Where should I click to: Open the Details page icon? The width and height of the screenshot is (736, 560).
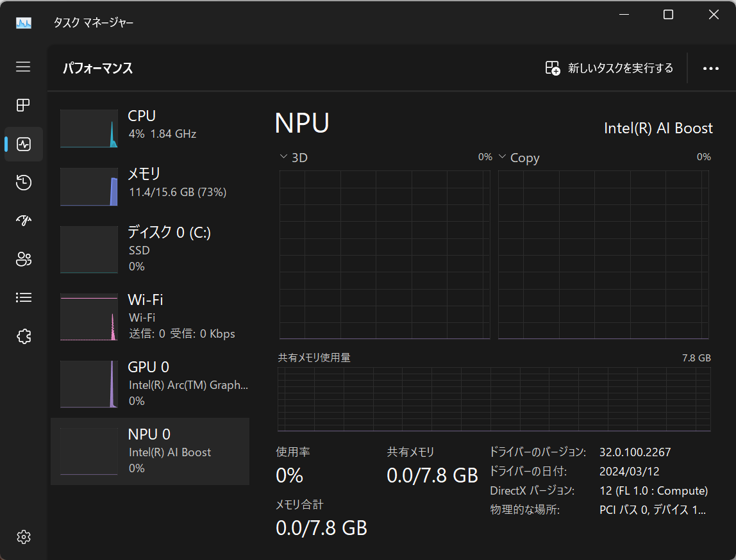click(23, 297)
